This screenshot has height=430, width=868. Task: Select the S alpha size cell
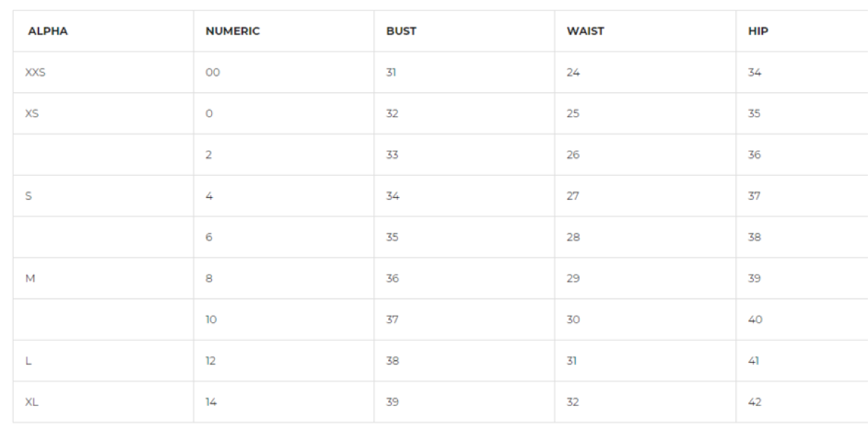(29, 196)
